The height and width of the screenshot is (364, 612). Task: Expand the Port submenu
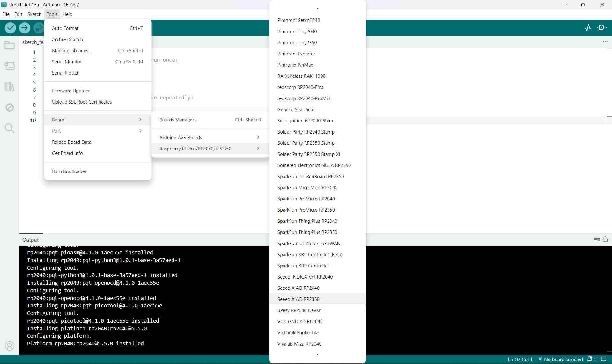98,131
